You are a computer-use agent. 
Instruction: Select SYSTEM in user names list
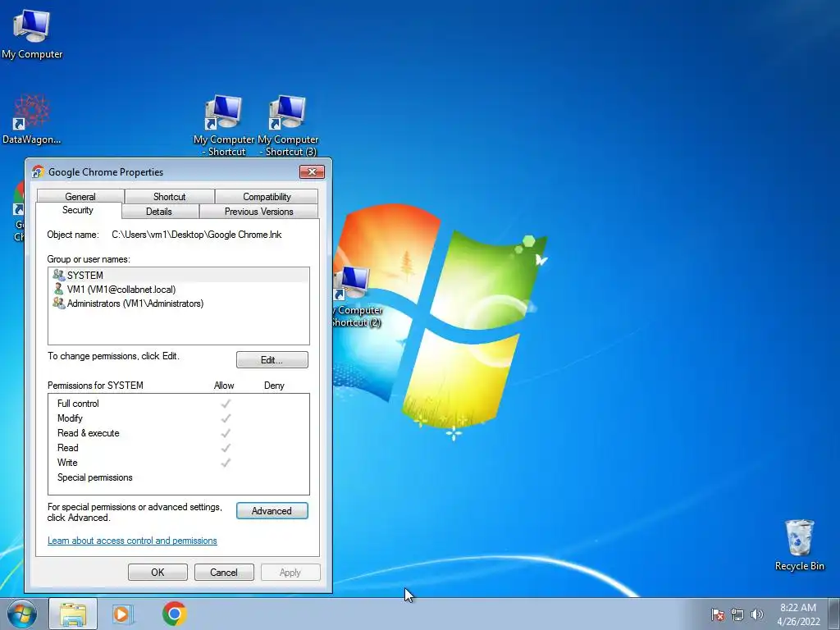click(178, 275)
